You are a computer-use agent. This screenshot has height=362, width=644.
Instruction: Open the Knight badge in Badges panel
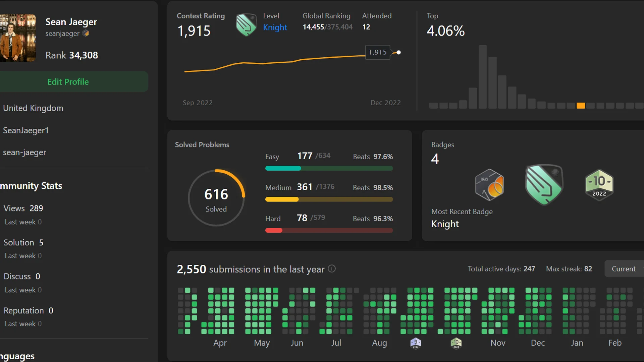tap(544, 185)
